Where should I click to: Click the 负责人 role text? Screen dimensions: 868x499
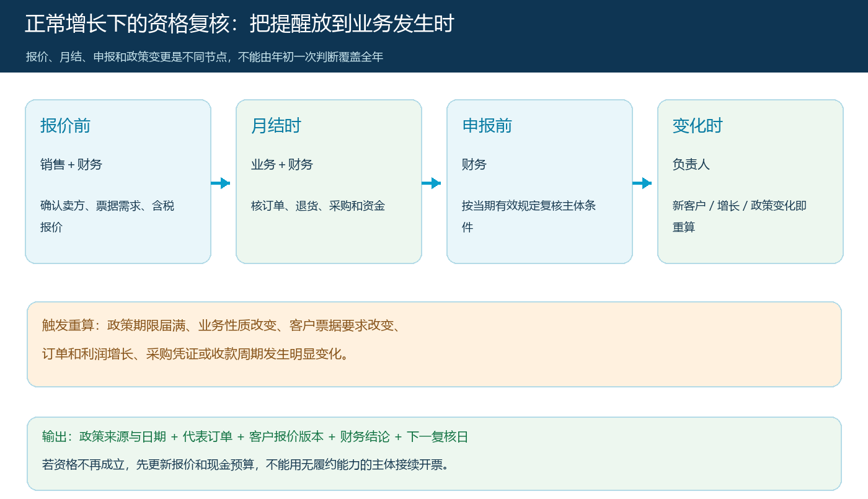click(691, 164)
